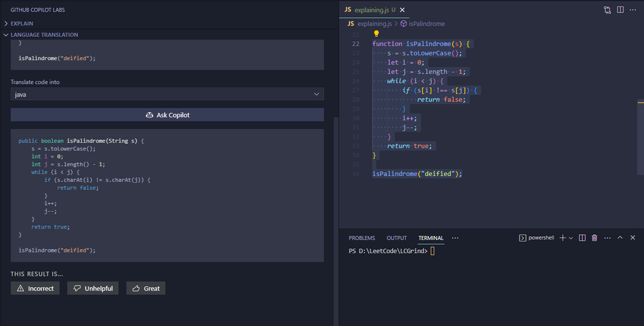
Task: Click the powershell terminal label
Action: click(541, 238)
